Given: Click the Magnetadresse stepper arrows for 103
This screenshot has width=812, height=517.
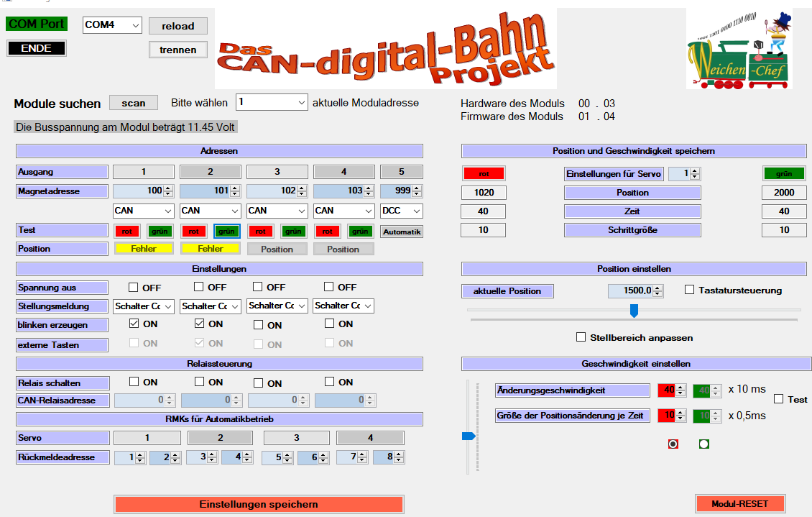Looking at the screenshot, I should click(x=369, y=191).
